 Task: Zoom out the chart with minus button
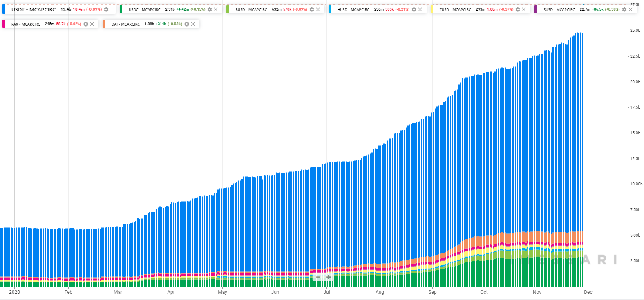(x=318, y=277)
